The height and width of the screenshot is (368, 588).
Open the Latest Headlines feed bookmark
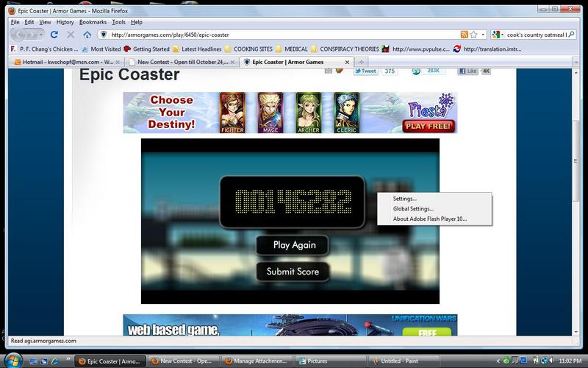click(x=197, y=49)
